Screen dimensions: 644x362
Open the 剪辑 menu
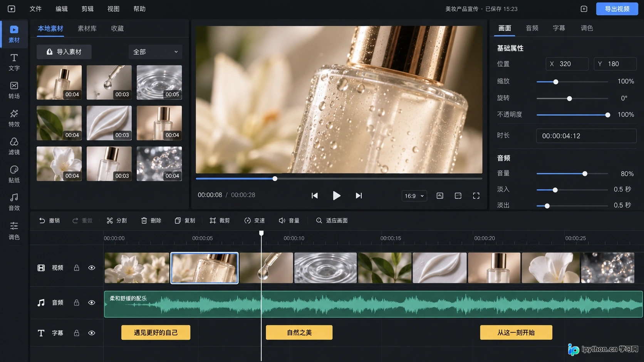pos(87,9)
